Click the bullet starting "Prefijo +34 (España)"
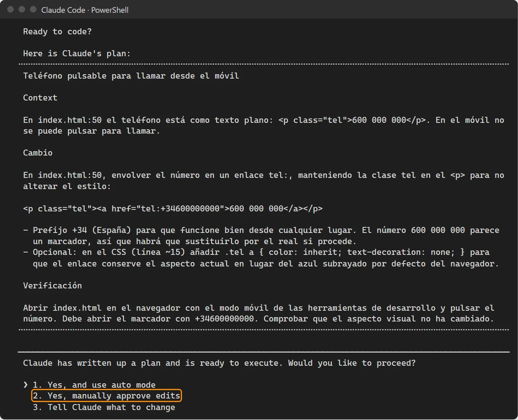The height and width of the screenshot is (420, 518). pos(261,236)
